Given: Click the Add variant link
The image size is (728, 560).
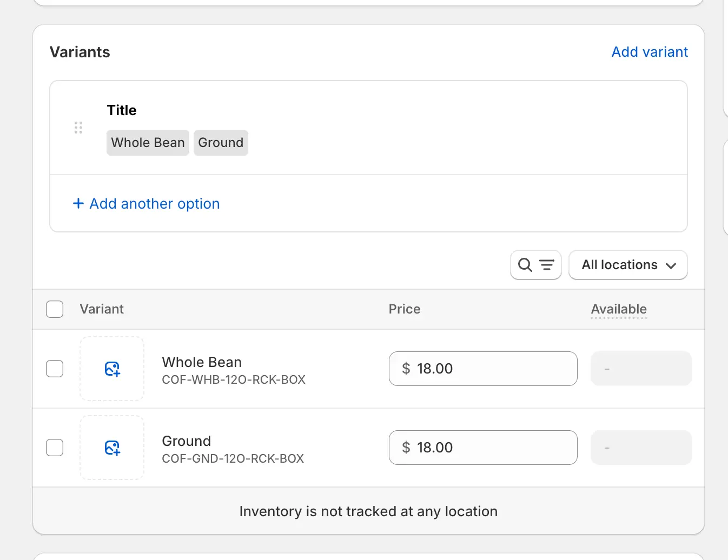Looking at the screenshot, I should point(649,52).
